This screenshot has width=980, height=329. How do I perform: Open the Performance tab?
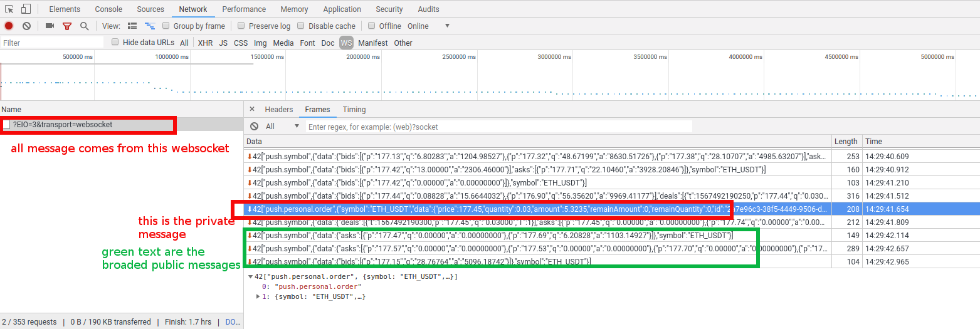tap(244, 9)
